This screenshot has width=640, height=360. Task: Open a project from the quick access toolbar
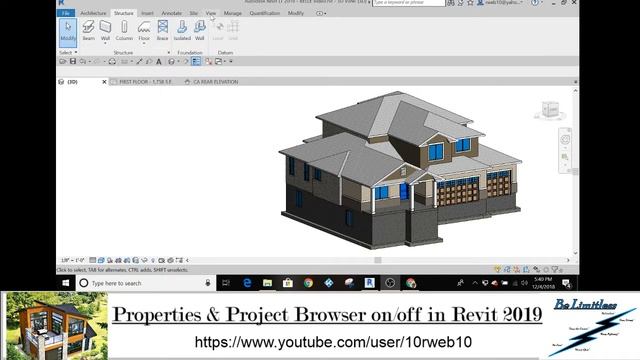pos(62,61)
